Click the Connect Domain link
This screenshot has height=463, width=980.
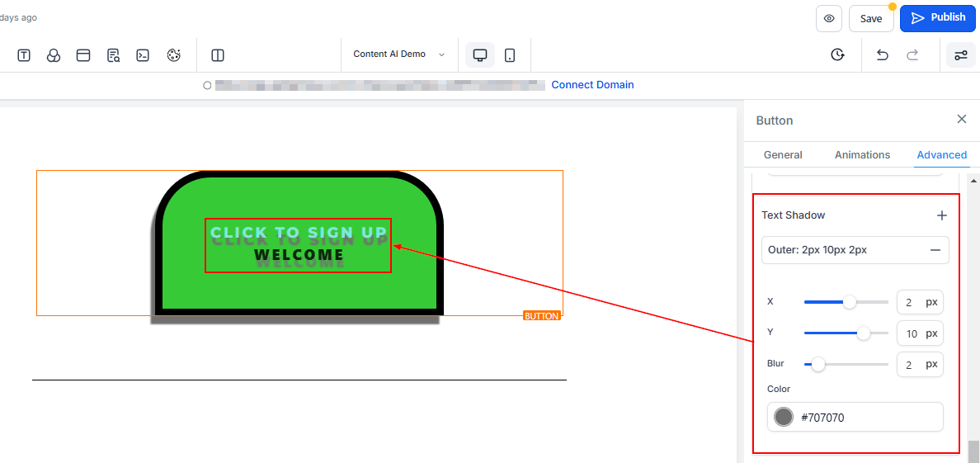coord(592,85)
